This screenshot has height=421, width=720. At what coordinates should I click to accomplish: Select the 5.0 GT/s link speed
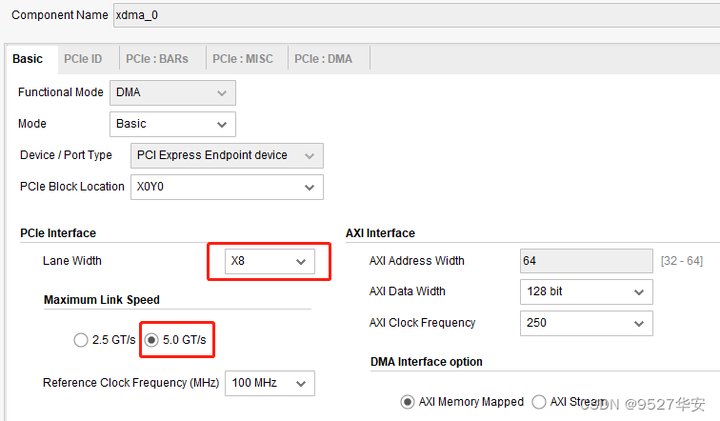[x=152, y=340]
